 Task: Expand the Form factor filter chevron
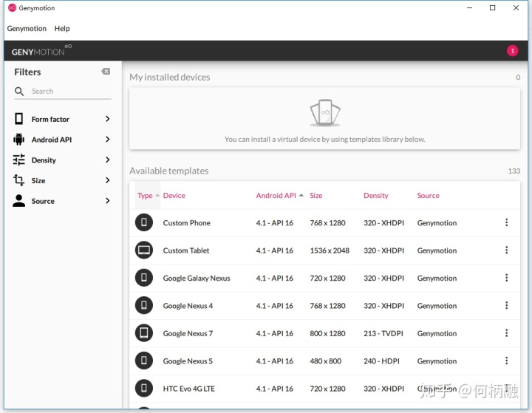pos(108,119)
